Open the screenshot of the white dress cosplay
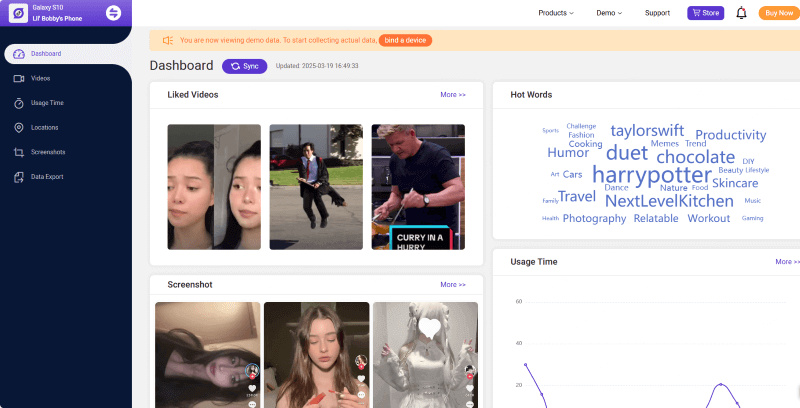Image resolution: width=800 pixels, height=408 pixels. [x=426, y=355]
